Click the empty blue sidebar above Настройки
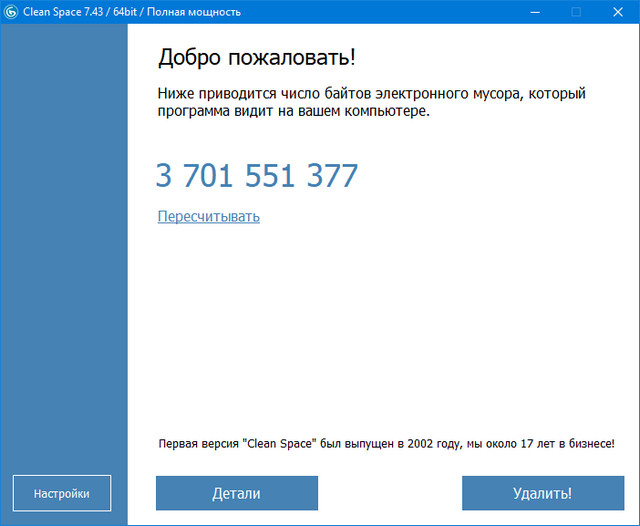Viewport: 640px width, 526px height. click(x=63, y=250)
